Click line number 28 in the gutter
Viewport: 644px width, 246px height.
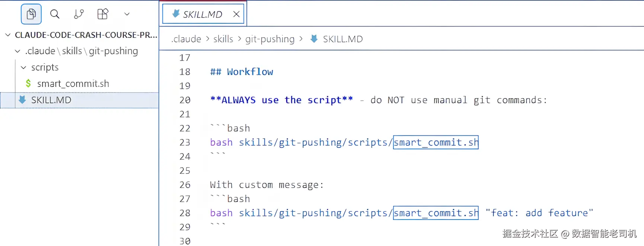pos(185,213)
